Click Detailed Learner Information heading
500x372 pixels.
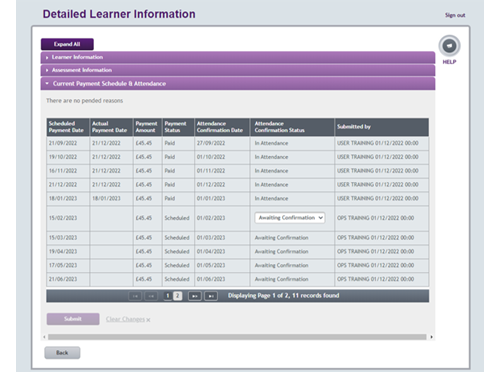pos(119,14)
